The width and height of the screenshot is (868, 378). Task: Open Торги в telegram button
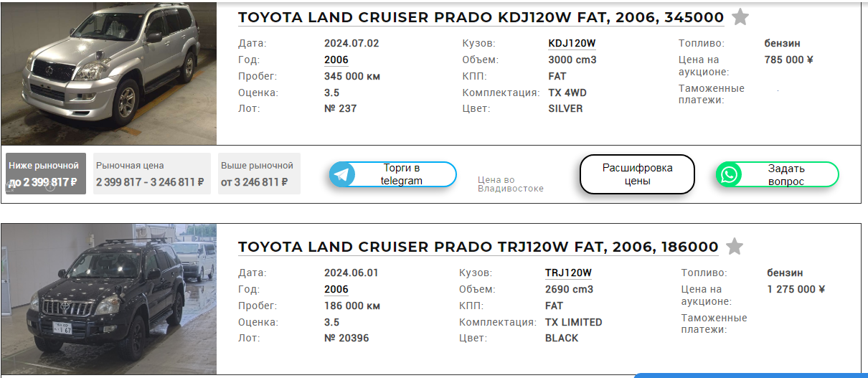(393, 174)
